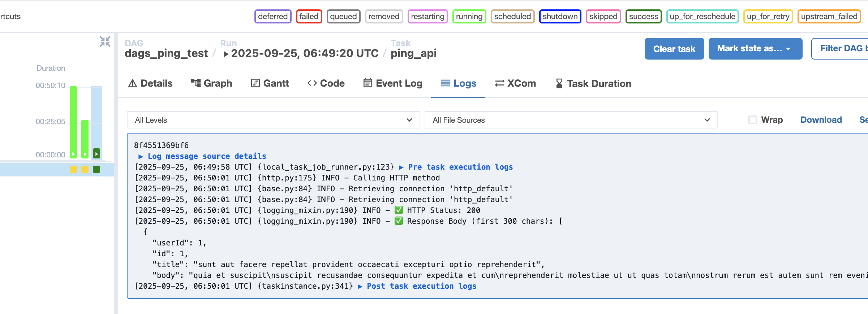The width and height of the screenshot is (868, 314).
Task: Collapse the grid panel with the shrink icon
Action: 105,42
